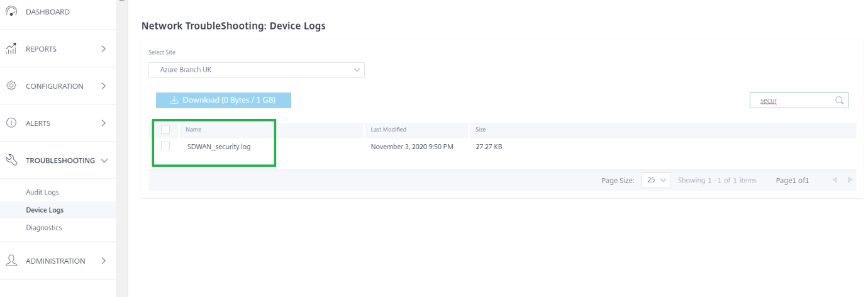Go to previous page arrow
868x297 pixels.
(835, 180)
